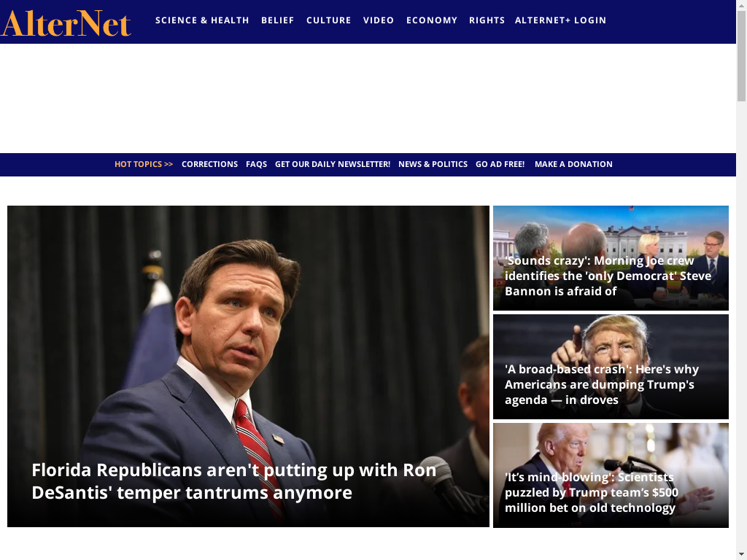
Task: Open the Corrections page
Action: click(x=209, y=164)
